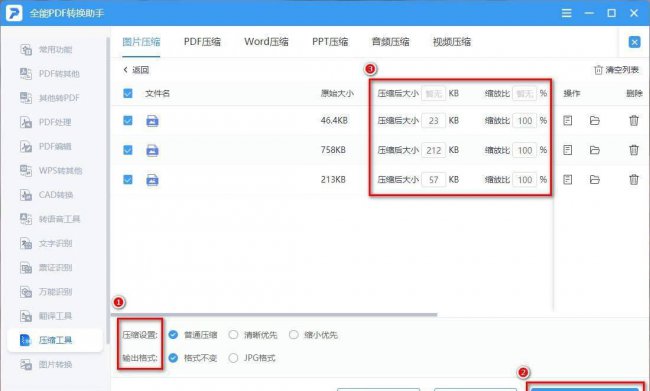Open the output folder for the 758KB file
The image size is (650, 391).
pyautogui.click(x=594, y=150)
